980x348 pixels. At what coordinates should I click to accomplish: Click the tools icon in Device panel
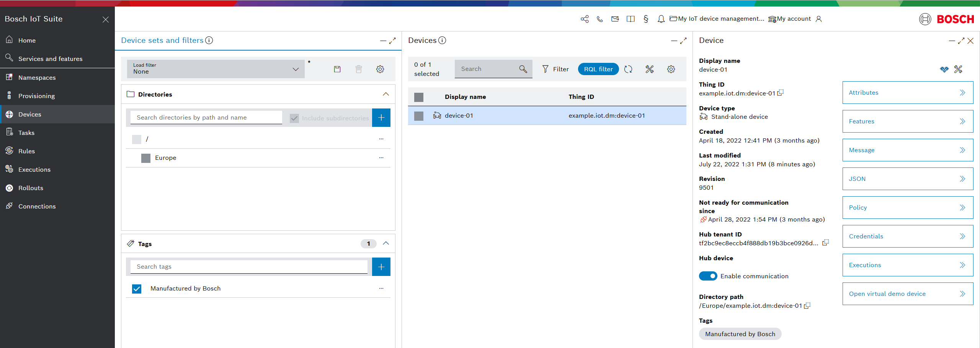click(958, 69)
